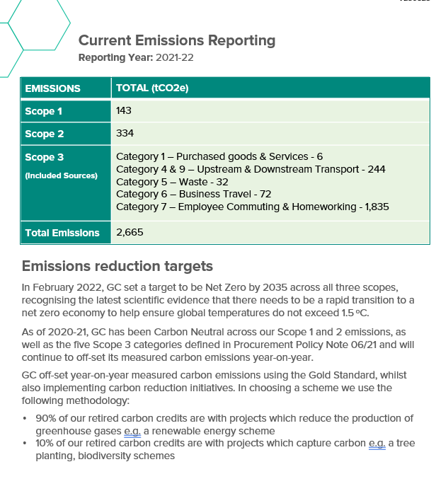Select the EMISSIONS table header cell
Screen dimensions: 448x491
(x=53, y=88)
